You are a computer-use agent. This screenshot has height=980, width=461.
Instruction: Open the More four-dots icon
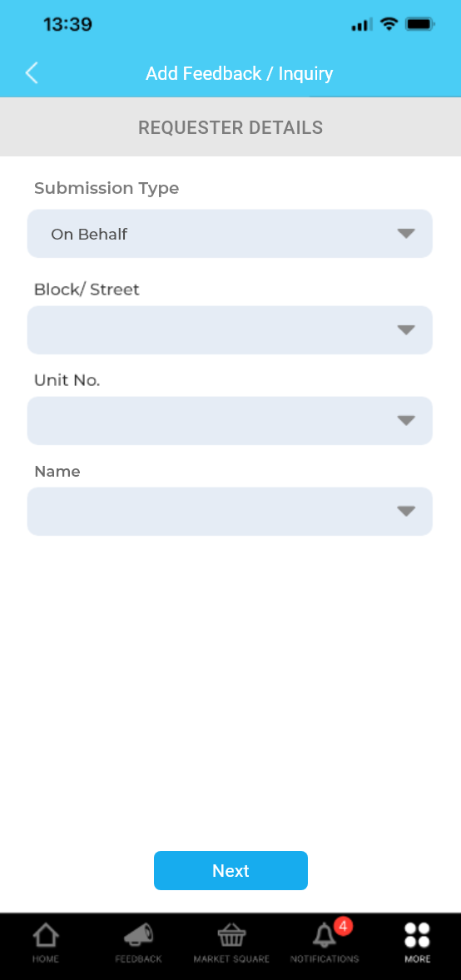(x=417, y=936)
